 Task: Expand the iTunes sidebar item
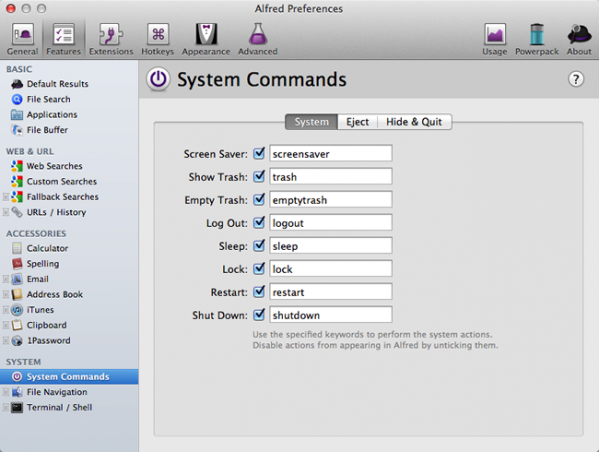click(x=5, y=309)
